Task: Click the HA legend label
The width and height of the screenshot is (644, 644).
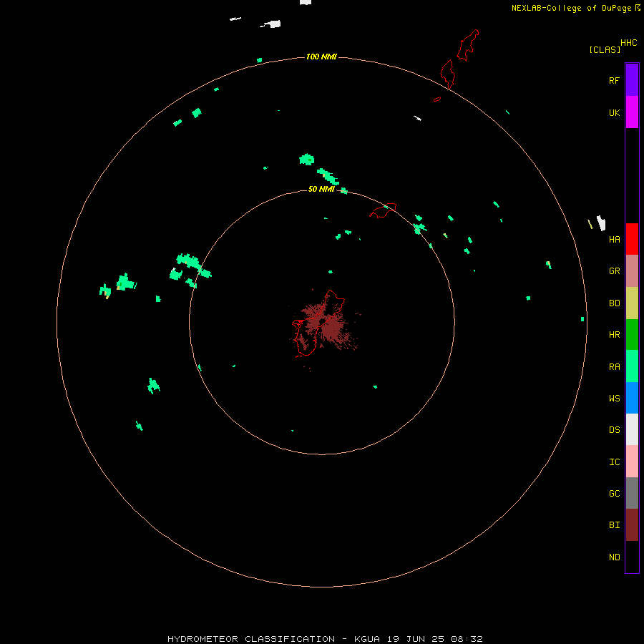Action: point(615,239)
